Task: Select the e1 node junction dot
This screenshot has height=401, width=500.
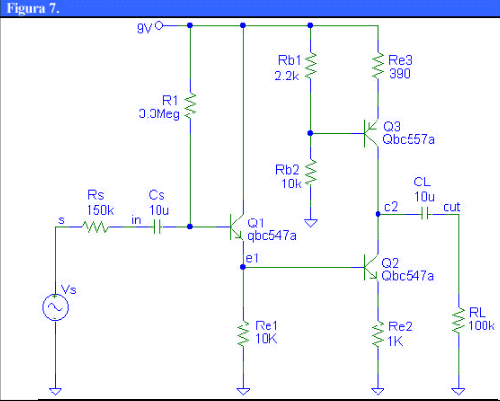Action: coord(243,267)
